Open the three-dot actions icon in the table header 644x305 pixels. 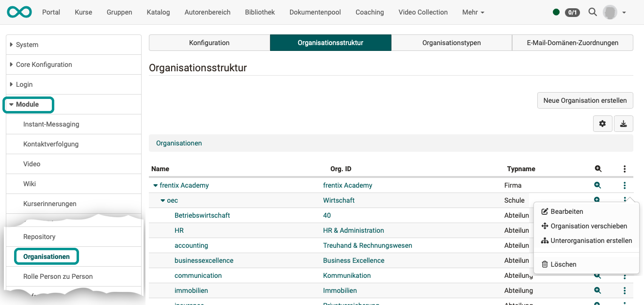[x=625, y=169]
